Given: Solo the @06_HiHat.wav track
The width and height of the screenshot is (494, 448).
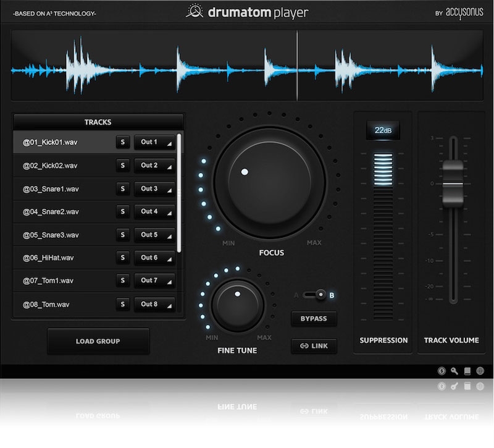Looking at the screenshot, I should click(122, 258).
